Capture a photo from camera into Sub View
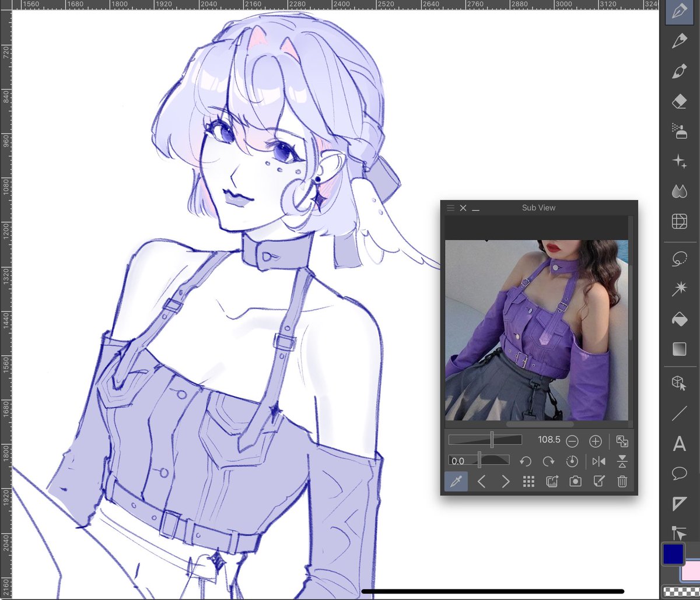This screenshot has width=700, height=600. [575, 482]
